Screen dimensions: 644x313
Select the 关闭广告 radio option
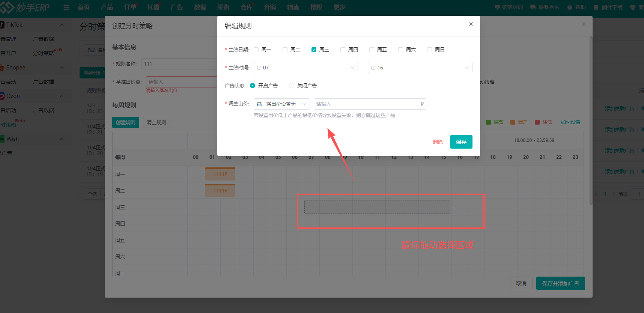click(x=292, y=86)
